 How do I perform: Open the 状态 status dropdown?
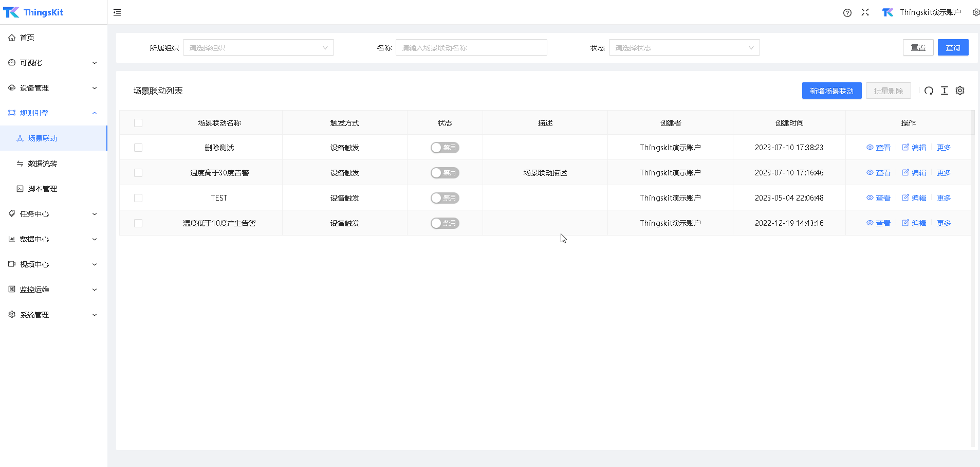tap(685, 48)
